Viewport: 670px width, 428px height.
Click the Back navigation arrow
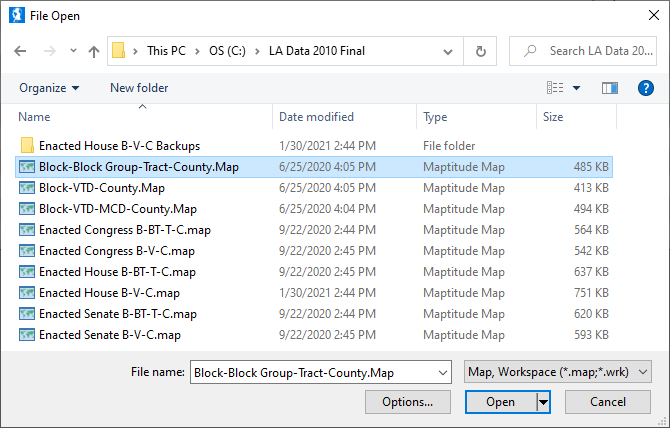pos(21,51)
